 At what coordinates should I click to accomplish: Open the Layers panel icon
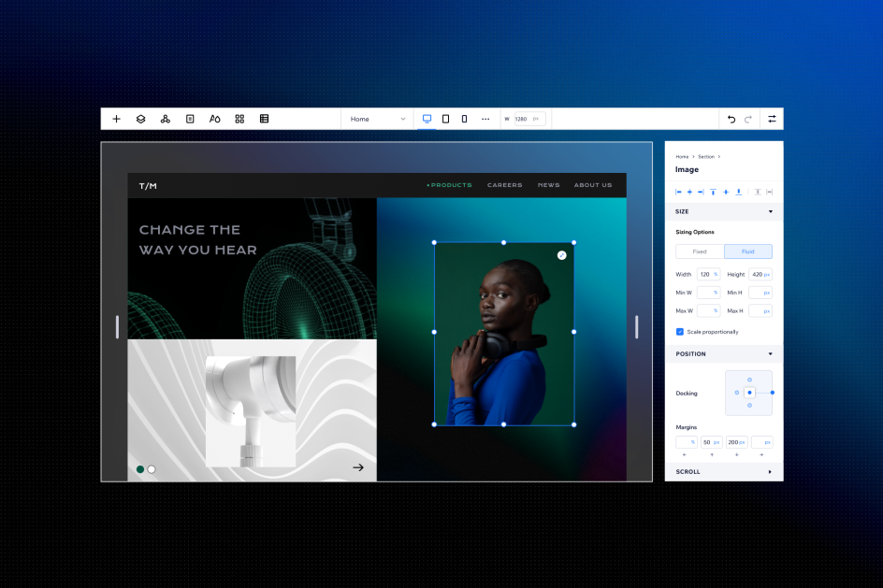pos(140,119)
